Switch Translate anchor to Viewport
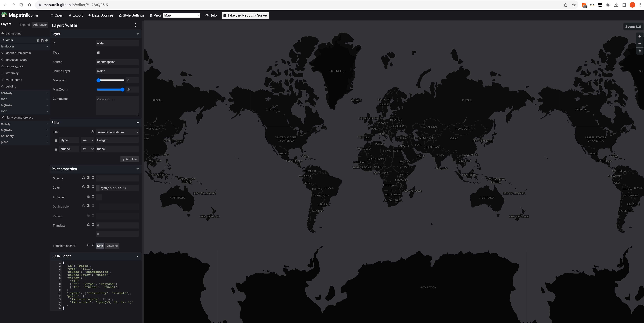Image resolution: width=644 pixels, height=323 pixels. tap(112, 246)
